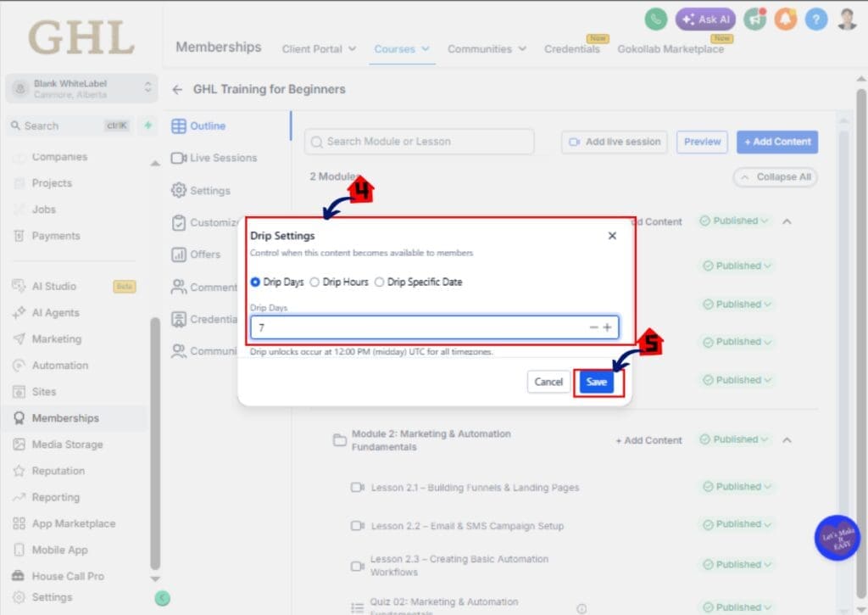The image size is (868, 615).
Task: Click the Ask AI button
Action: [x=705, y=20]
